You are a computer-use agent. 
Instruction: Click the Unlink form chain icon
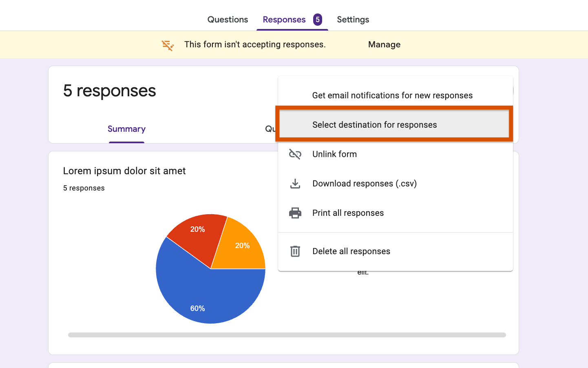tap(295, 154)
